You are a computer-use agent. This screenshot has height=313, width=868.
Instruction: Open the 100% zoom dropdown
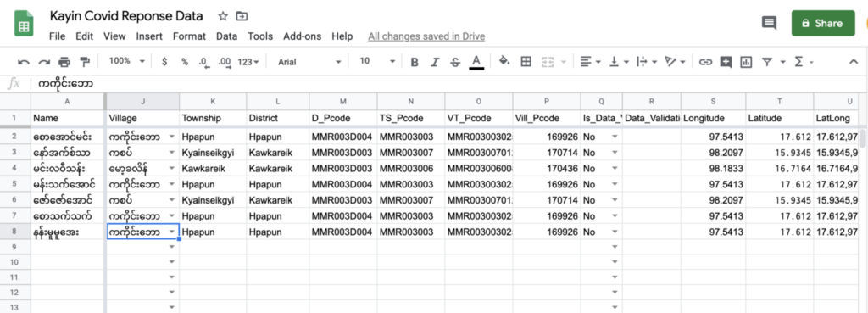click(x=127, y=61)
